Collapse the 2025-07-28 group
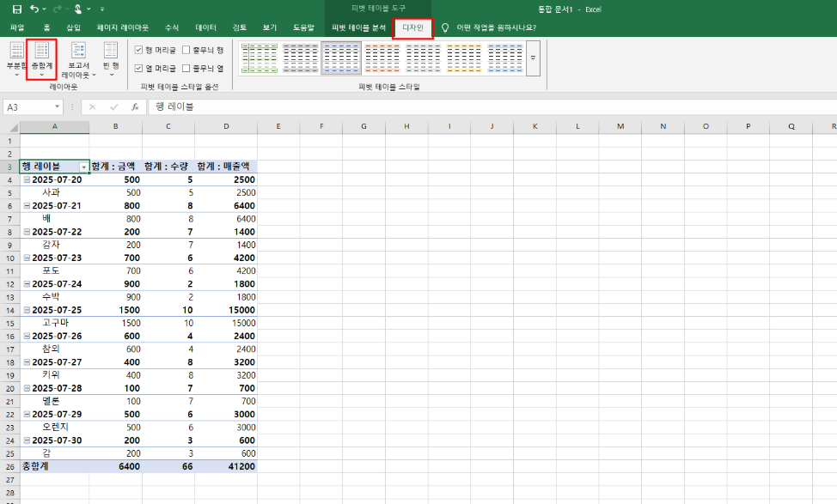This screenshot has height=504, width=837. (x=27, y=389)
